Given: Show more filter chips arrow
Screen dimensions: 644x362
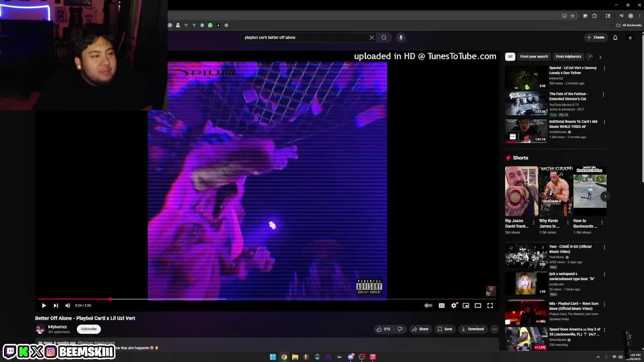Looking at the screenshot, I should pyautogui.click(x=600, y=57).
